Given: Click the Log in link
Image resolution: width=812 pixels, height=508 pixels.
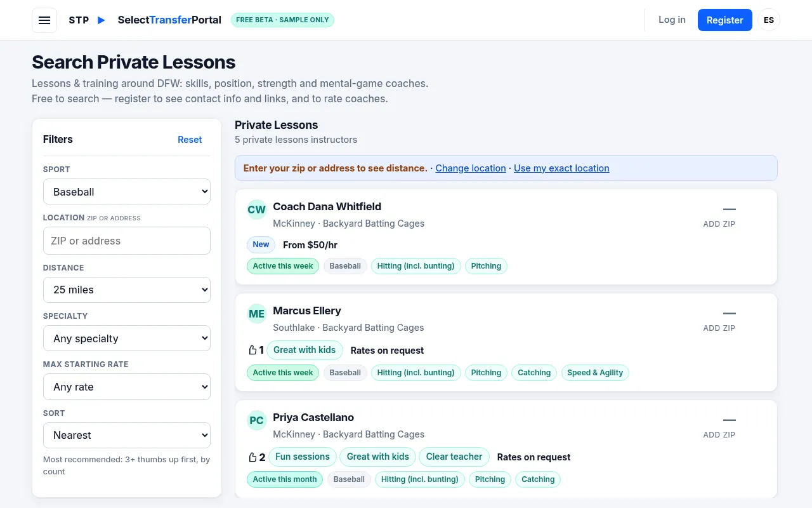Looking at the screenshot, I should pos(672,20).
